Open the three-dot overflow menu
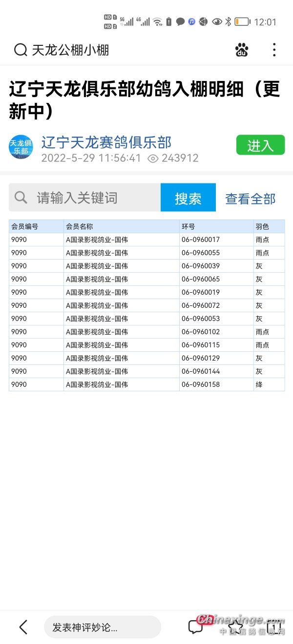This screenshot has height=644, width=293. coord(274,50)
